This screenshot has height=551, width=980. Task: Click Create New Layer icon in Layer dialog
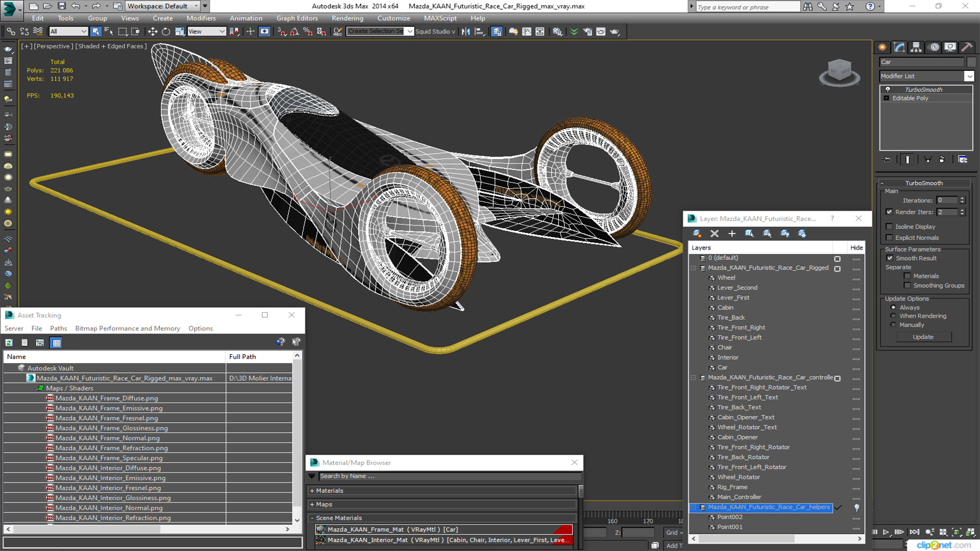[x=697, y=234]
